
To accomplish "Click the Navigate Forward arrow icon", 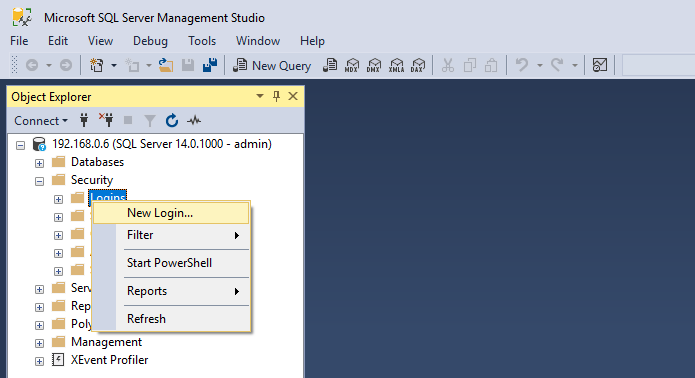I will pos(66,66).
